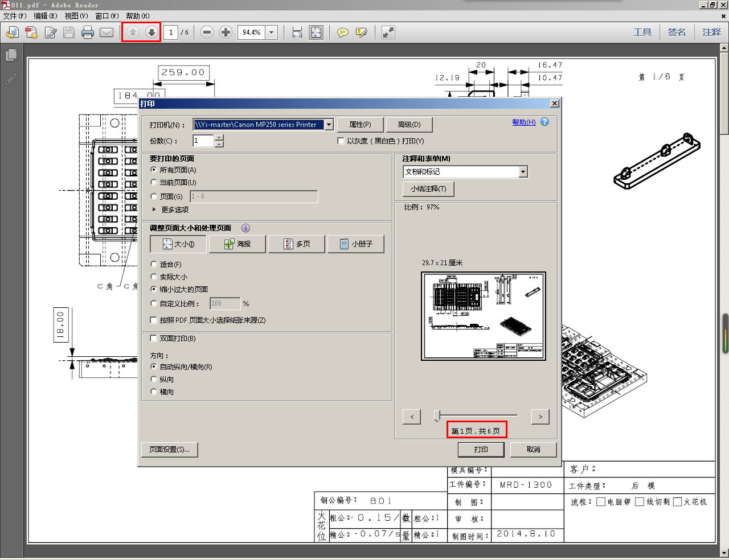This screenshot has width=729, height=560.
Task: Click the Email attachment icon
Action: point(106,32)
